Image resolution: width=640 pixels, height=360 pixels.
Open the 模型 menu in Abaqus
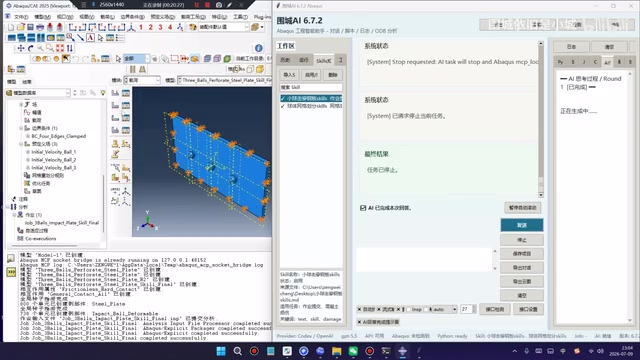pos(42,17)
